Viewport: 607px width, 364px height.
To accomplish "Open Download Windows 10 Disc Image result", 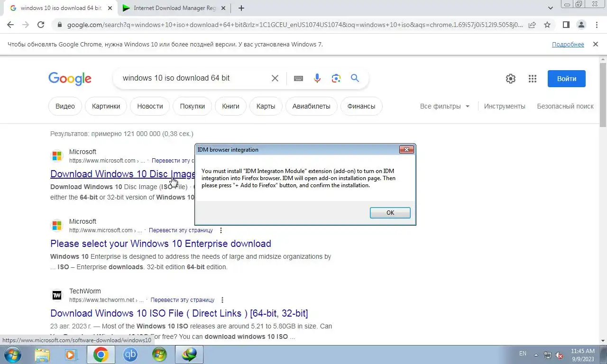I will coord(123,174).
